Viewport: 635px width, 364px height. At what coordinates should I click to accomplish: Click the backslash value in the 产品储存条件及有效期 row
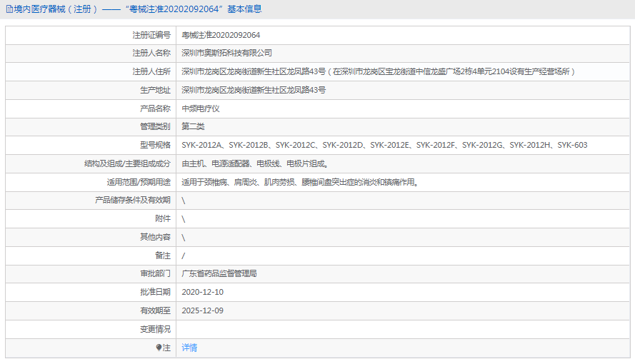[x=184, y=201]
